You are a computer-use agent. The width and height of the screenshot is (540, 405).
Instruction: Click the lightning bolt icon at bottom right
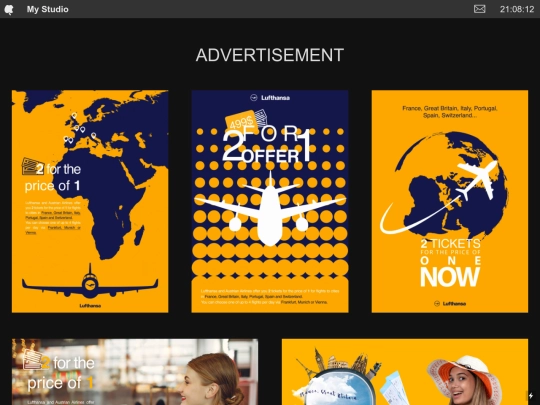pos(531,395)
